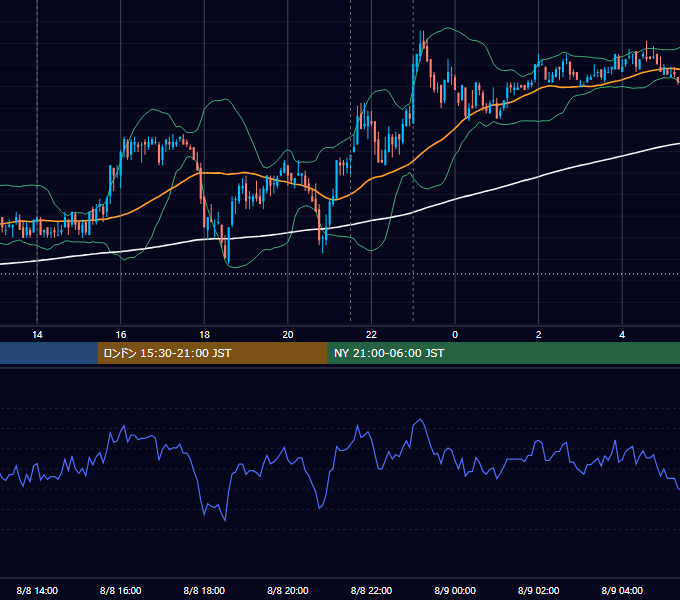Click the 8/8 20:00 date label
Screen dimensions: 680x600
point(288,591)
